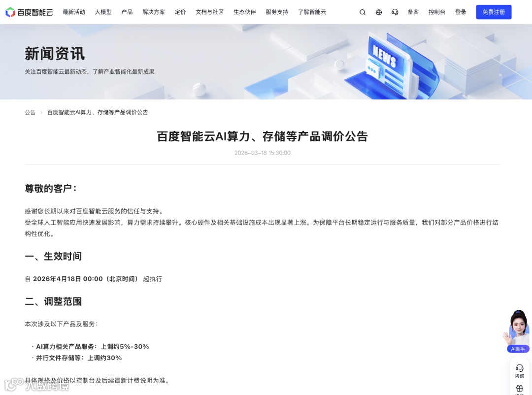Click the headset support icon in header
The image size is (532, 395).
click(x=395, y=12)
